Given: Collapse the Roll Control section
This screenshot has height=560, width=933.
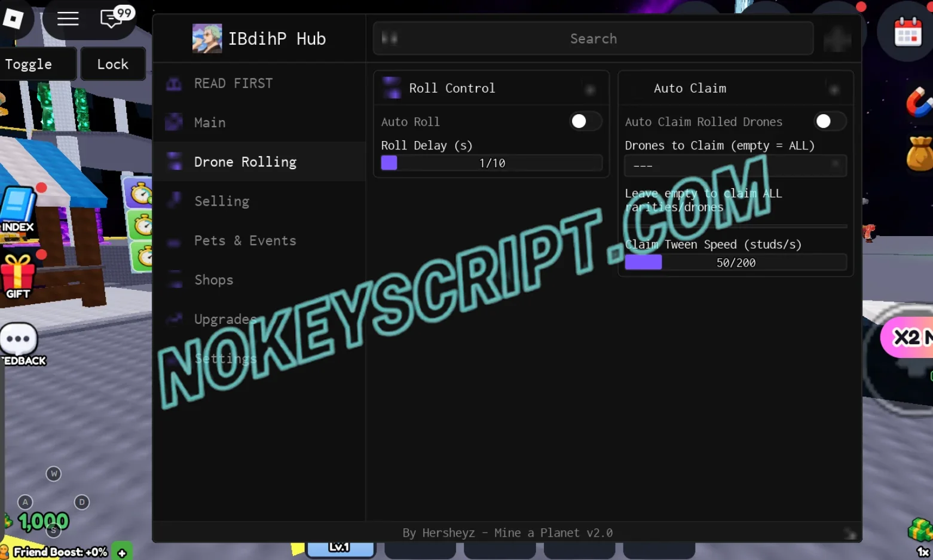Looking at the screenshot, I should pyautogui.click(x=590, y=90).
